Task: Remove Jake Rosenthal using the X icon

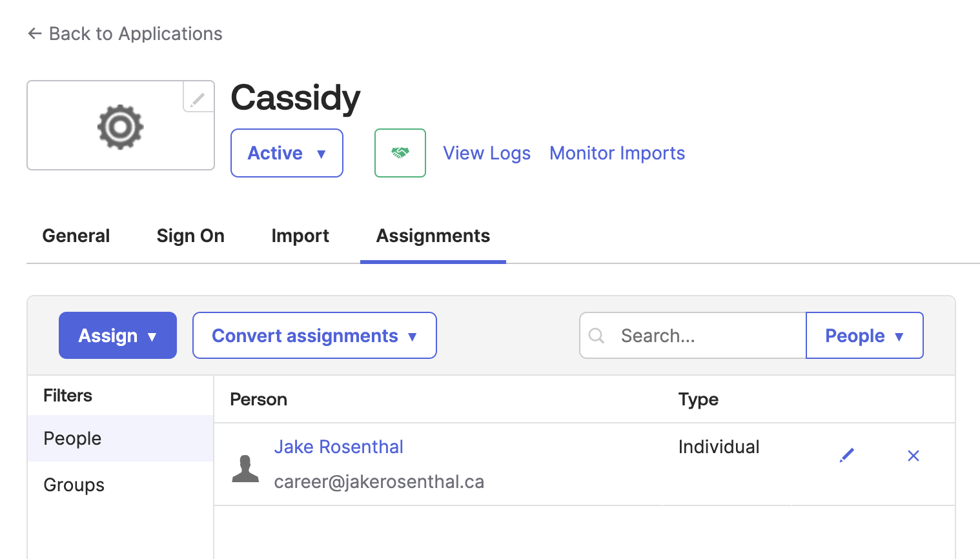Action: tap(913, 456)
